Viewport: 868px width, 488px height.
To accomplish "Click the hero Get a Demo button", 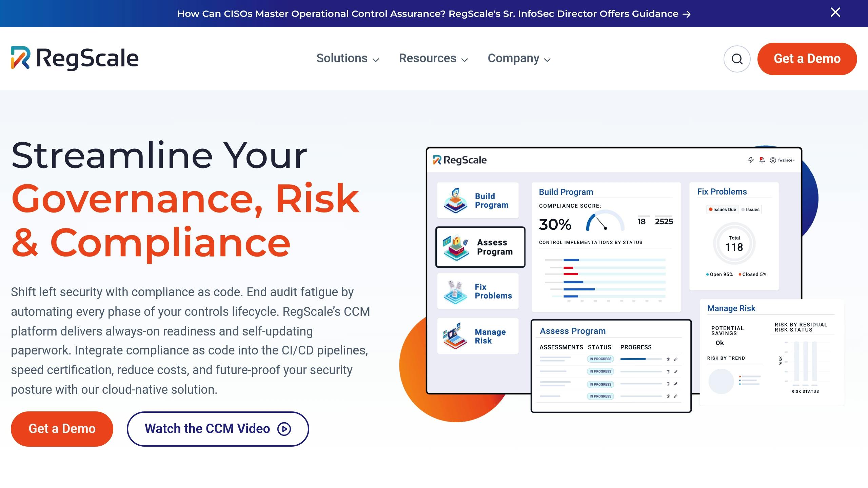I will coord(62,429).
